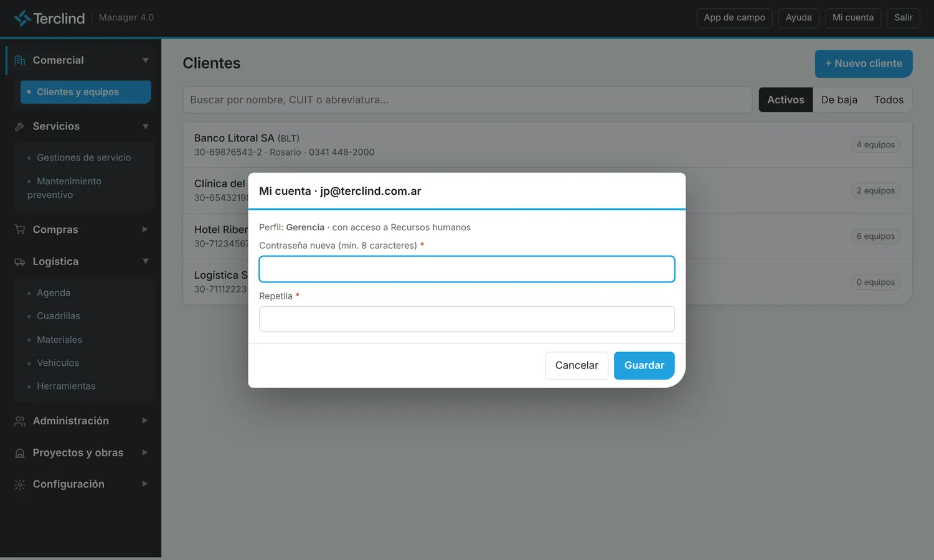934x560 pixels.
Task: Click the Comercial building icon
Action: coord(20,60)
